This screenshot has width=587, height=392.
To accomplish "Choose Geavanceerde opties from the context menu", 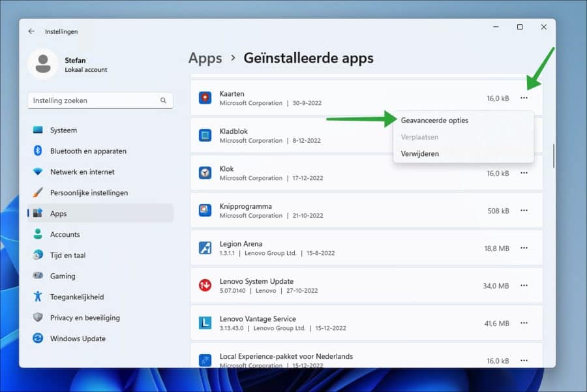I will coord(464,120).
